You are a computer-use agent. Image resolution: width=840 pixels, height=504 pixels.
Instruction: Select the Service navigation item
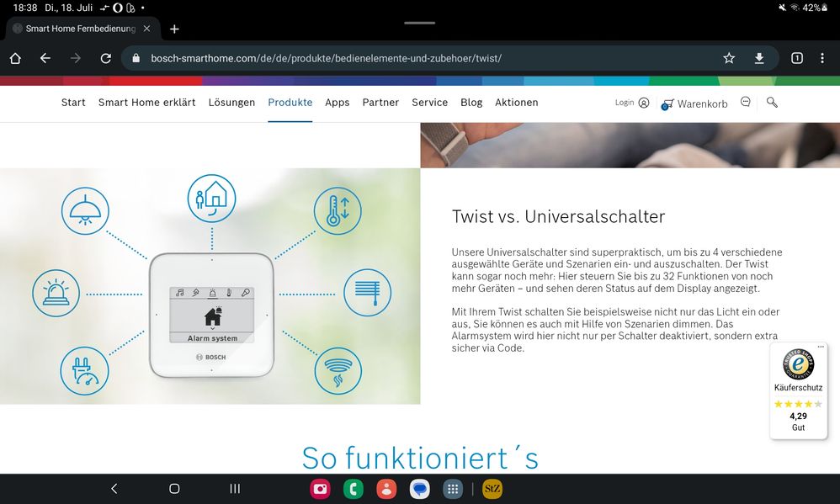click(x=429, y=102)
